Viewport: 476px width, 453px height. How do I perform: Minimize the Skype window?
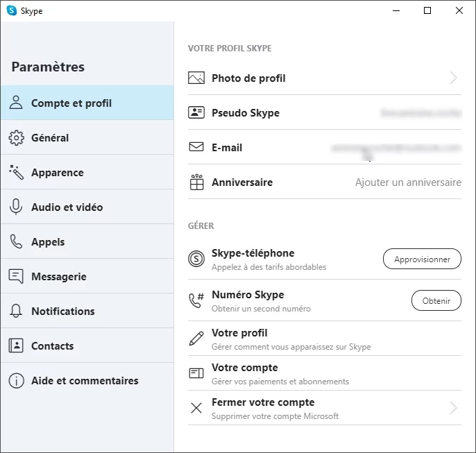396,10
